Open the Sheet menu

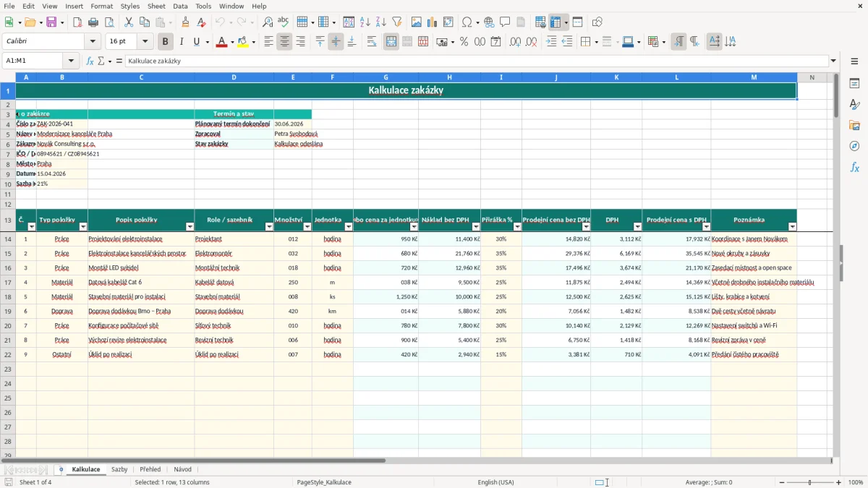(156, 6)
